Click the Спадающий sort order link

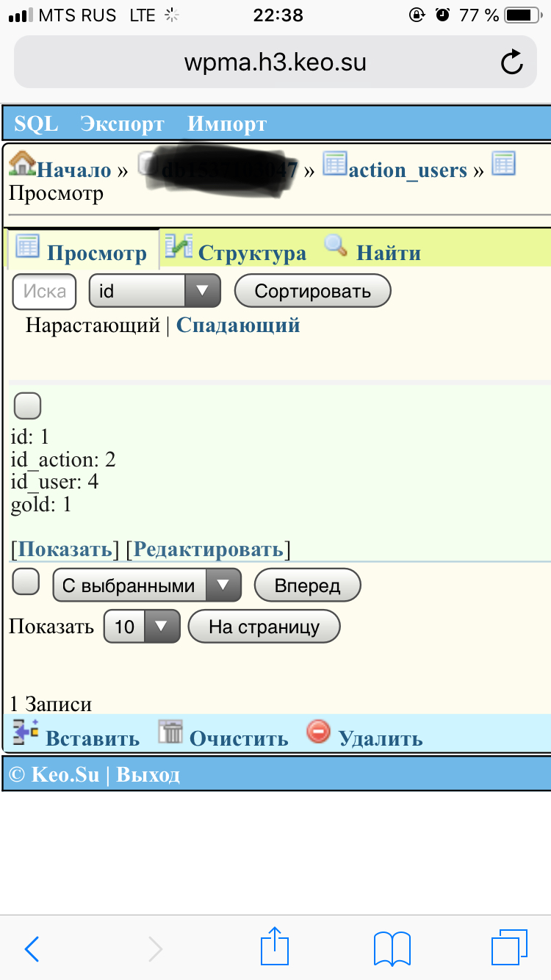pyautogui.click(x=238, y=325)
